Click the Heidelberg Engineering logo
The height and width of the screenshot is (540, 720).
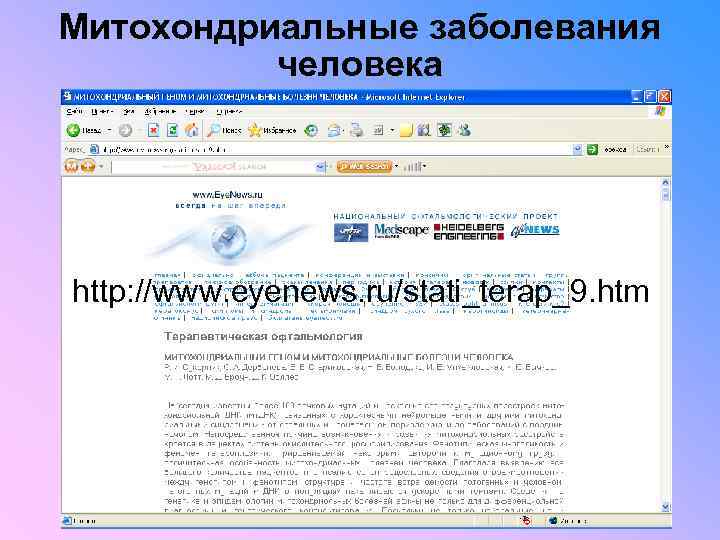469,232
